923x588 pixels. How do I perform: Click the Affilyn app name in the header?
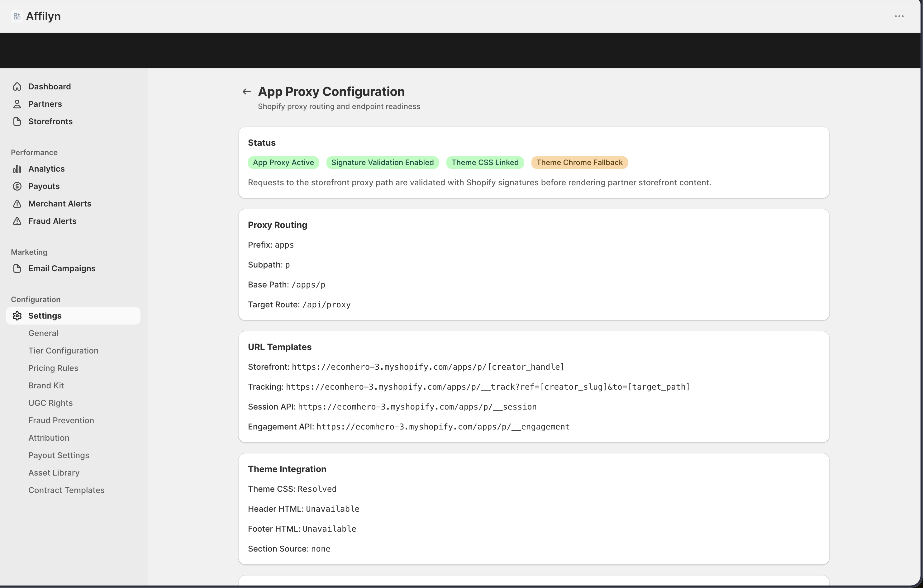pyautogui.click(x=43, y=17)
